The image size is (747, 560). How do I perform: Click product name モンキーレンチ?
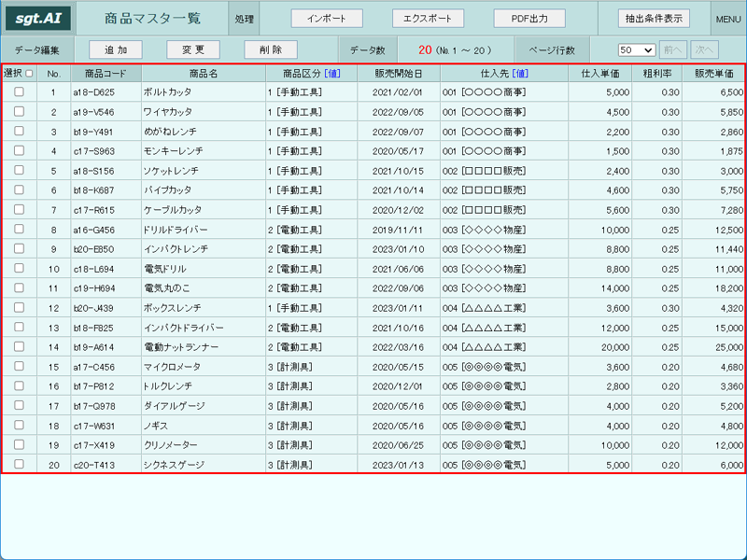(174, 151)
